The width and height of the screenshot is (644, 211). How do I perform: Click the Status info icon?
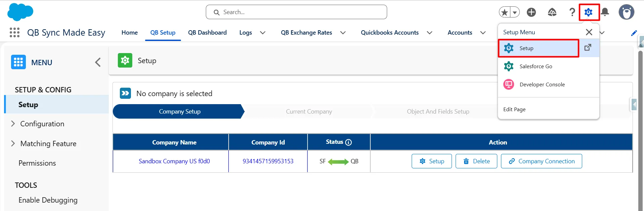[x=349, y=142]
